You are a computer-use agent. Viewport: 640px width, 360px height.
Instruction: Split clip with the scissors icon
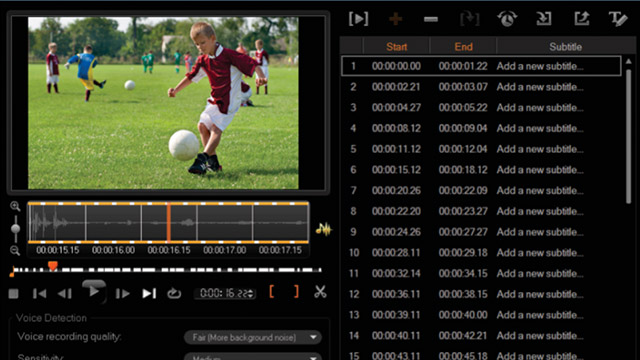320,292
